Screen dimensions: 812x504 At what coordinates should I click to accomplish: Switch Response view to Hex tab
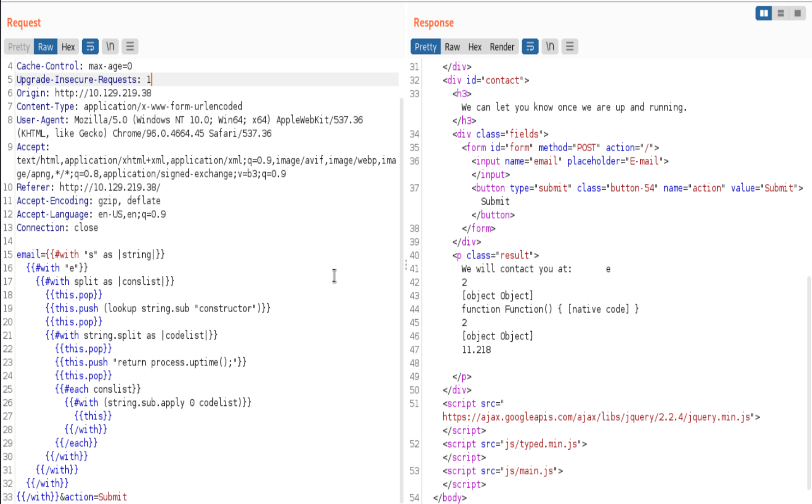pyautogui.click(x=475, y=47)
